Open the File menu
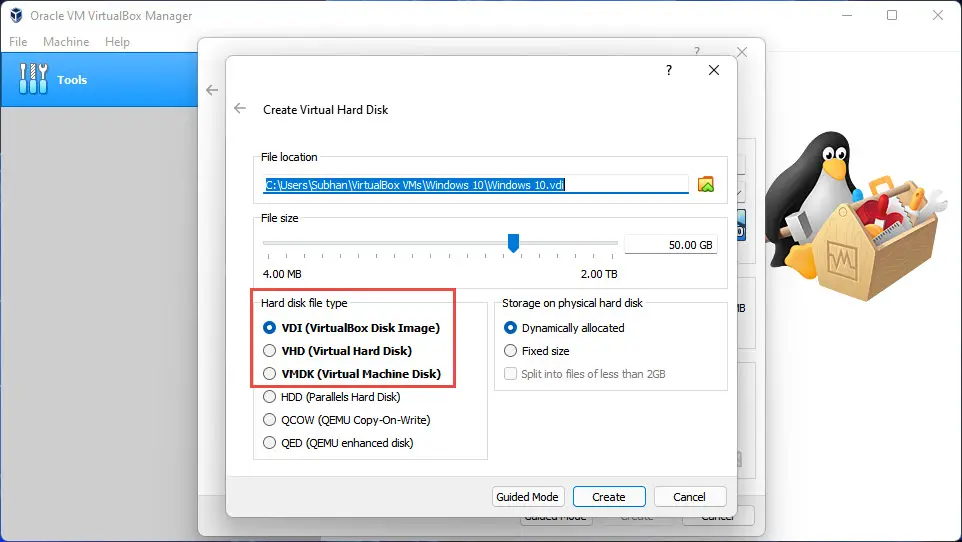The height and width of the screenshot is (542, 962). click(18, 42)
